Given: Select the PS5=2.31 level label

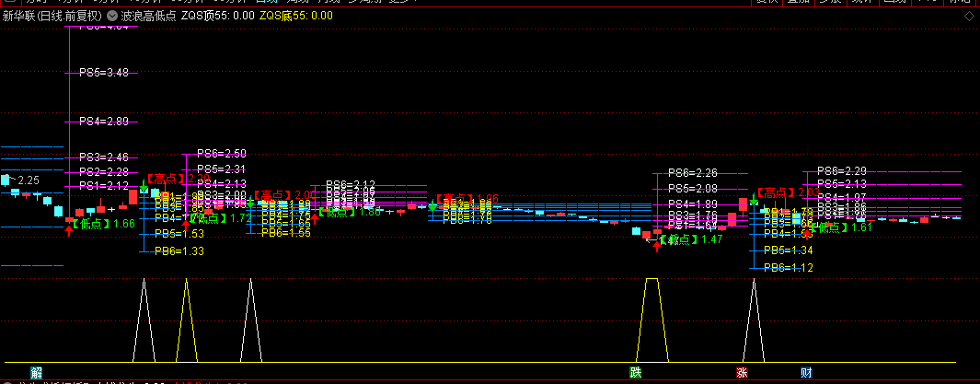Looking at the screenshot, I should pyautogui.click(x=221, y=169).
